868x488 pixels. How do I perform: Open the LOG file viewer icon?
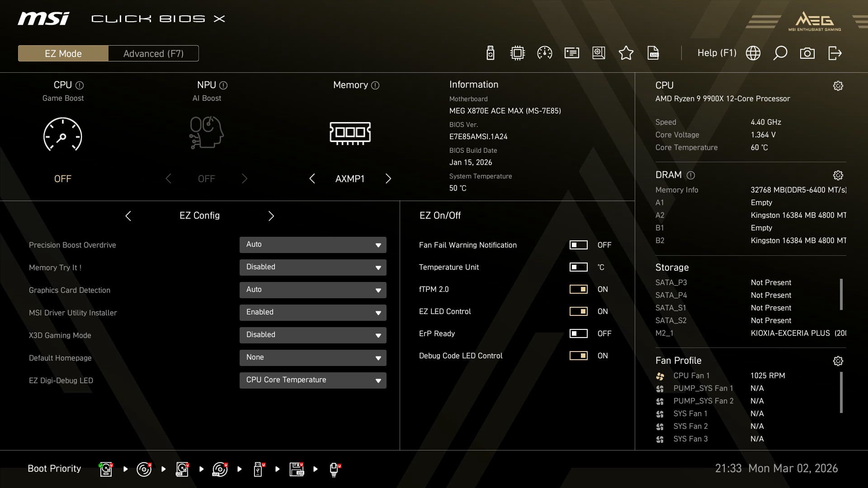(x=653, y=53)
